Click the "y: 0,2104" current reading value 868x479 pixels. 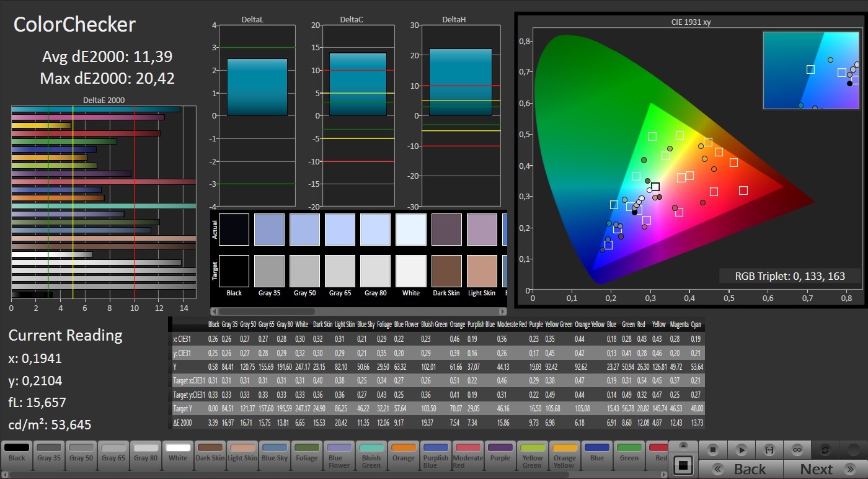(x=35, y=381)
